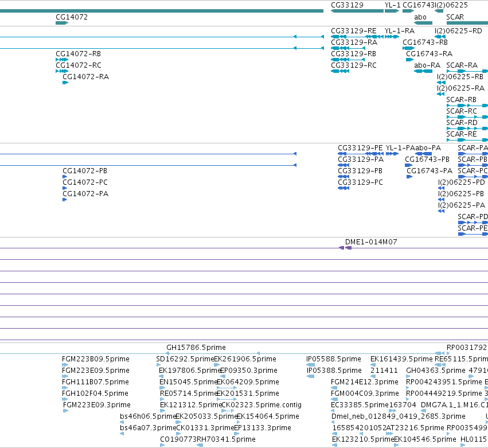Select protein CG33129-PA
Screen dimensions: 488x448
[x=343, y=165]
